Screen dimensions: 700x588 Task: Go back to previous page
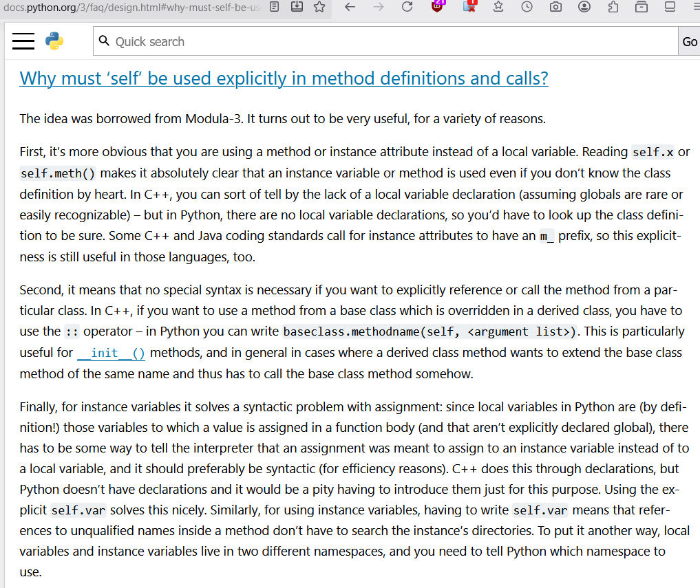tap(350, 7)
